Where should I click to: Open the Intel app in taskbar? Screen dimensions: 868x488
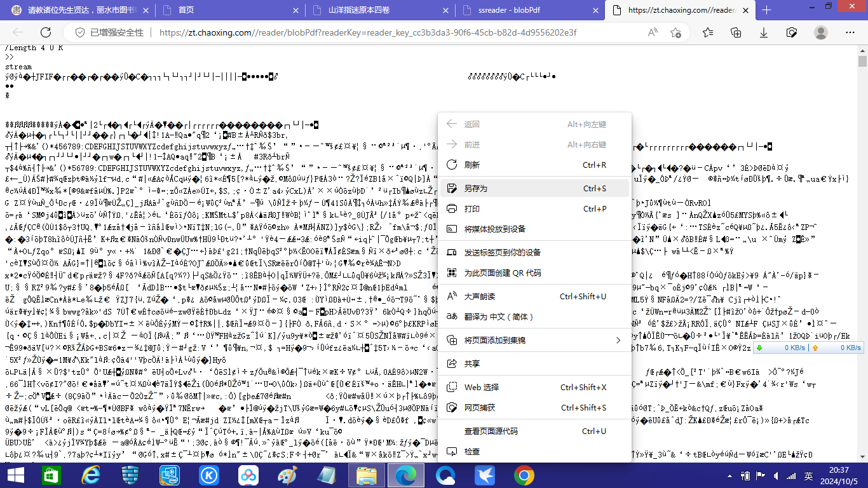pyautogui.click(x=170, y=475)
